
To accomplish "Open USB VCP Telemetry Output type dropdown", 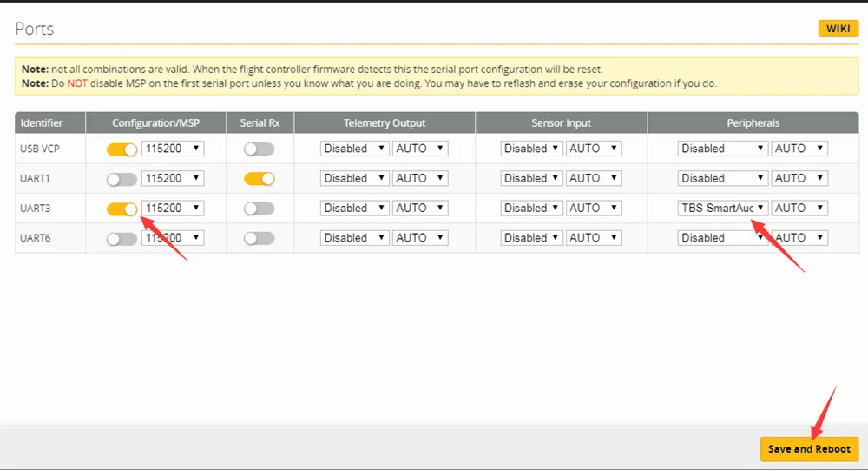I will [x=354, y=149].
